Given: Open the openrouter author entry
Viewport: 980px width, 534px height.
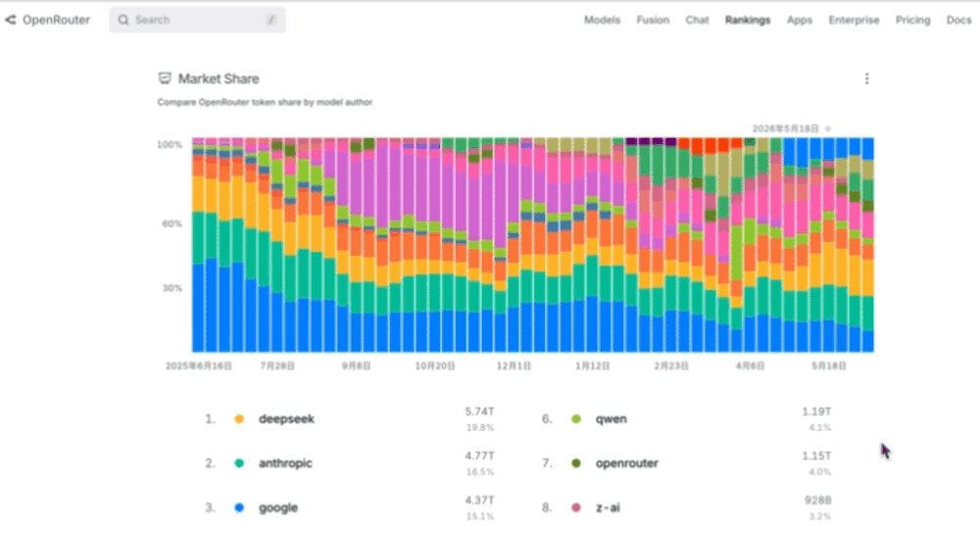Looking at the screenshot, I should (626, 463).
